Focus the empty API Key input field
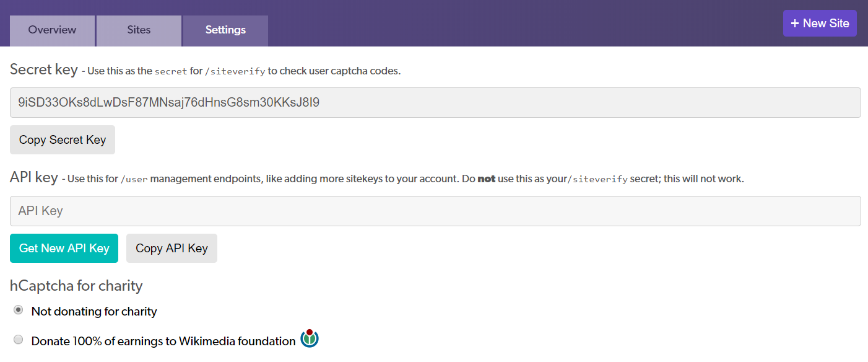868x362 pixels. point(435,211)
